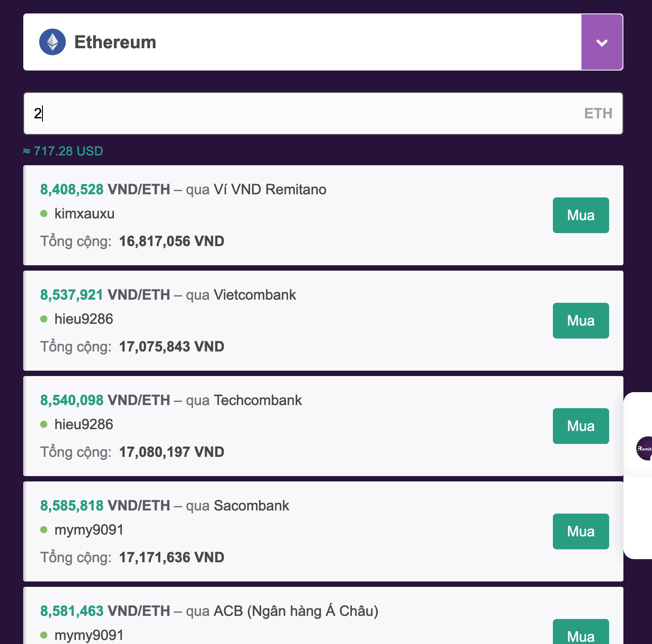Click the Ethereum coin logo icon

[x=53, y=42]
